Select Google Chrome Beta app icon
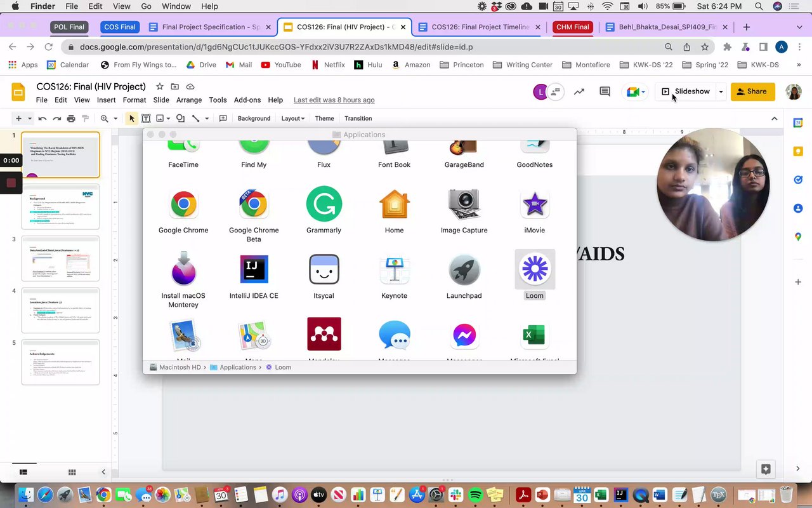812x508 pixels. (x=254, y=204)
